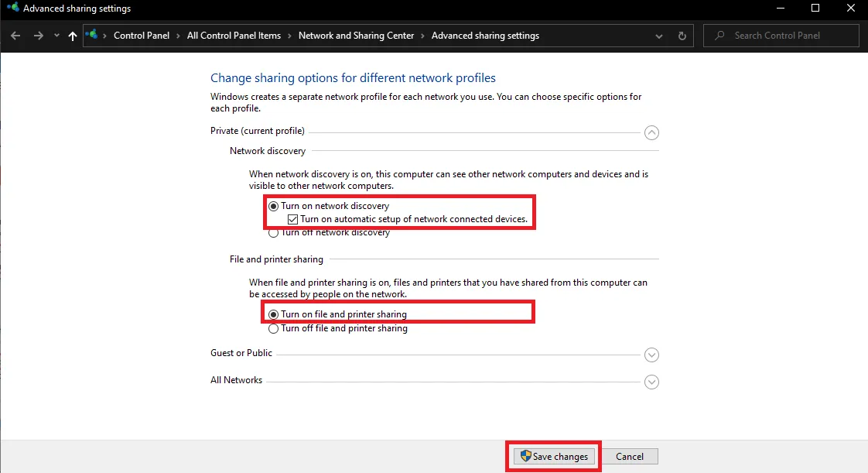Click the Refresh icon in address bar
Image resolution: width=868 pixels, height=473 pixels.
click(x=682, y=36)
